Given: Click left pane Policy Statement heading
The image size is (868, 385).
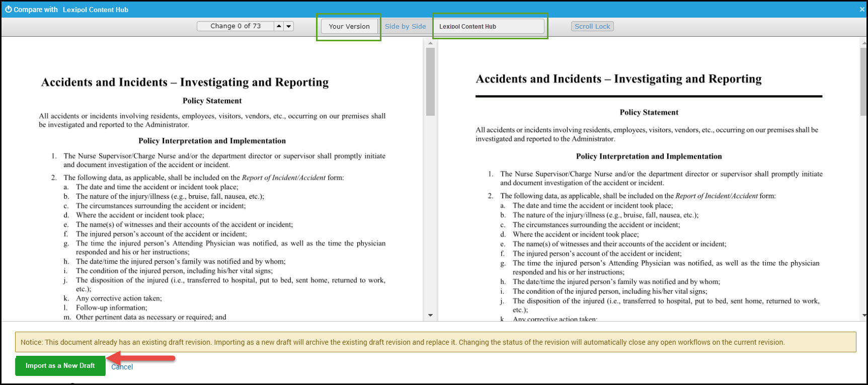Looking at the screenshot, I should click(x=212, y=101).
